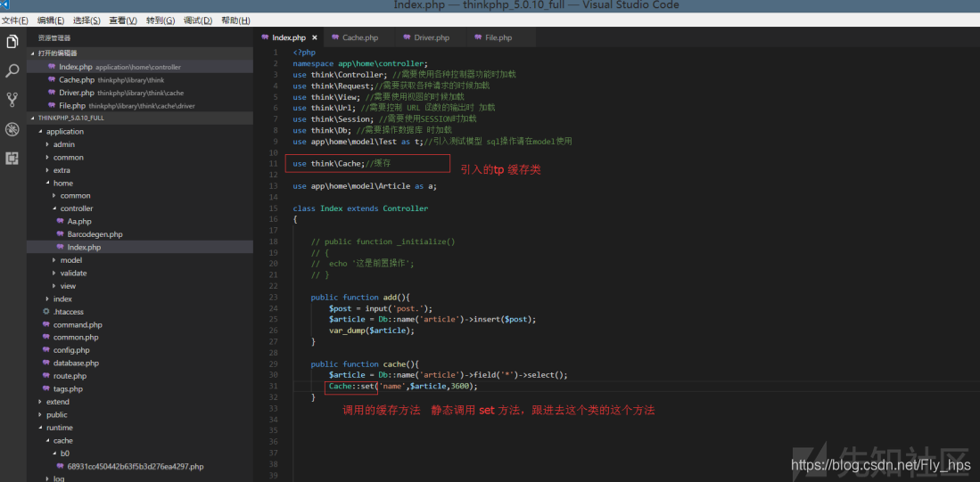Open the 转到(G) menu
The width and height of the screenshot is (980, 482).
tap(161, 20)
